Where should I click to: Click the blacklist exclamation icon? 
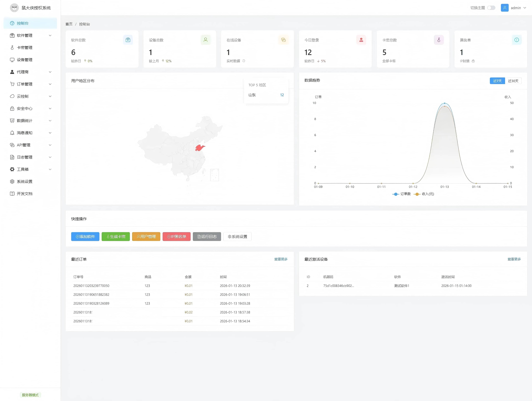point(516,40)
